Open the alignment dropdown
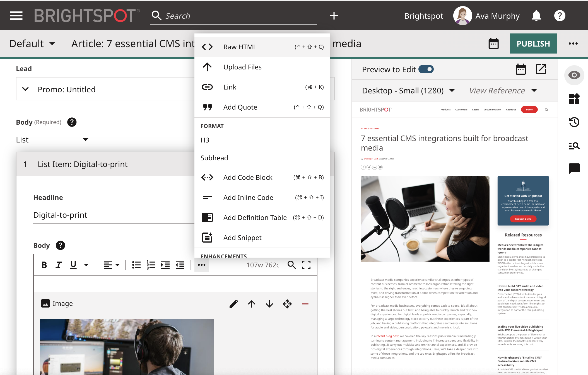This screenshot has width=588, height=375. coord(111,265)
